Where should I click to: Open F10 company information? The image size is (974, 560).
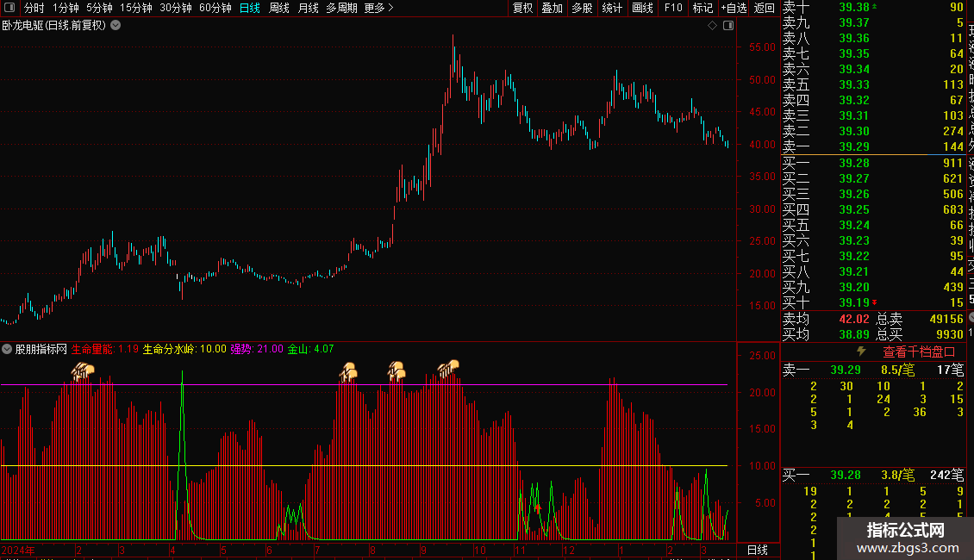pyautogui.click(x=673, y=8)
